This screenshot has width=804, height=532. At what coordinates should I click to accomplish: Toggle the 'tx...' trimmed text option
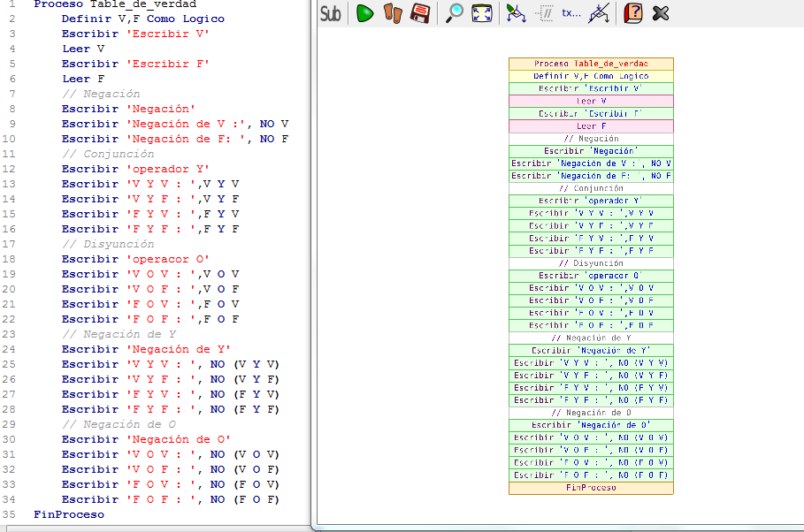[x=571, y=13]
